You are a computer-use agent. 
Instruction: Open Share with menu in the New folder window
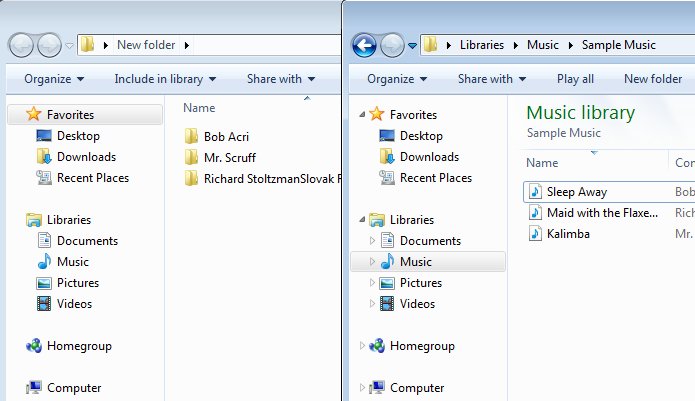(x=281, y=79)
